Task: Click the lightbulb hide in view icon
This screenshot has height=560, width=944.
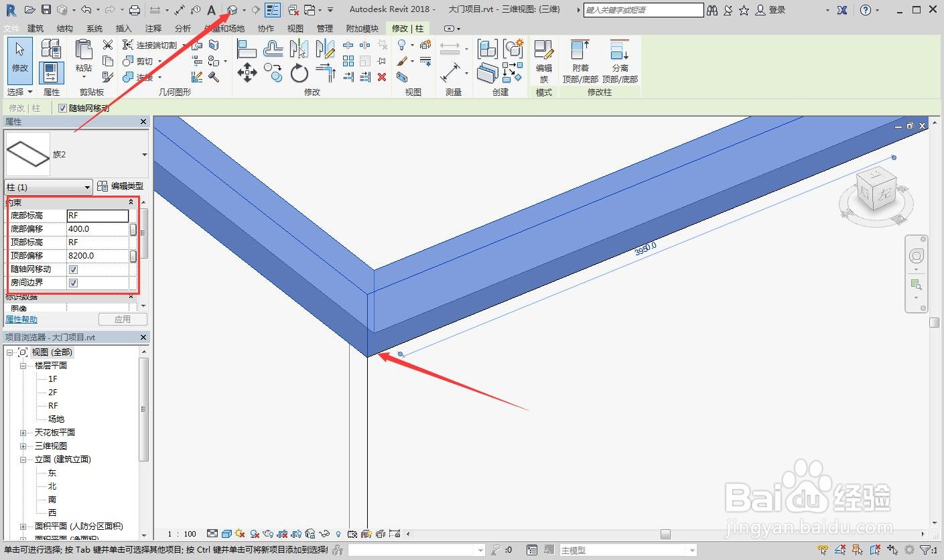Action: (401, 45)
